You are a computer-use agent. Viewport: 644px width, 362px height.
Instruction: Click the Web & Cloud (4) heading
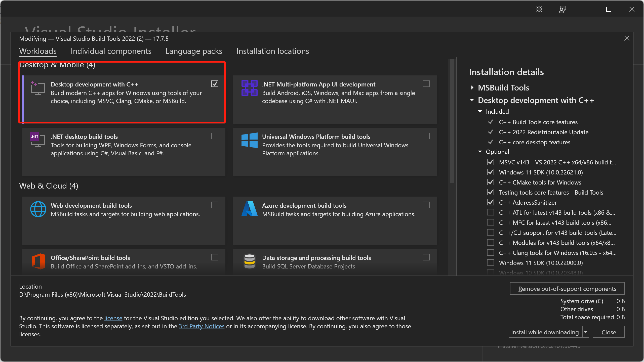click(x=49, y=186)
